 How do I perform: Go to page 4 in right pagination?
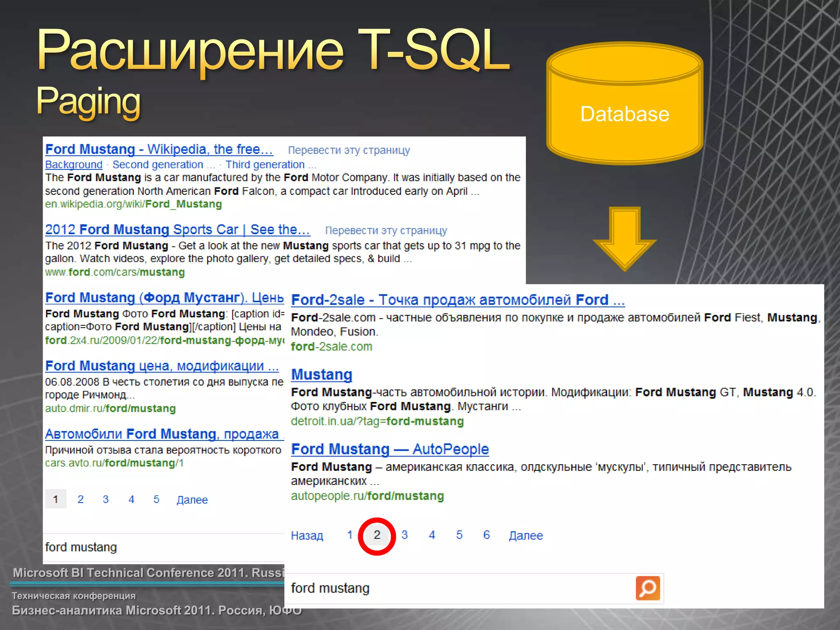(x=432, y=535)
